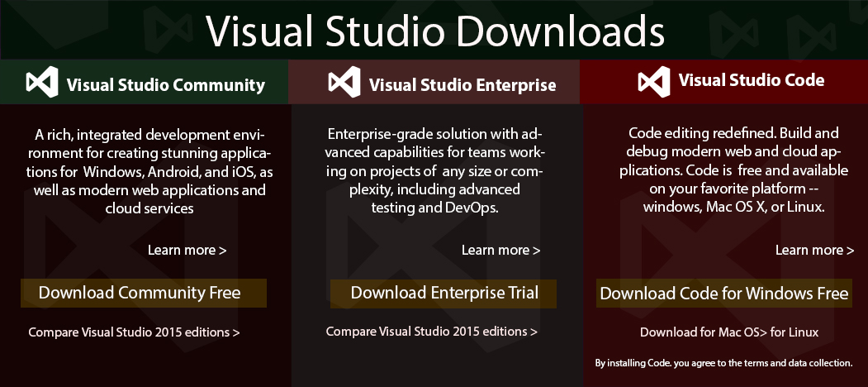Viewport: 868px width, 387px height.
Task: Click the Visual Studio Community heading
Action: point(165,85)
